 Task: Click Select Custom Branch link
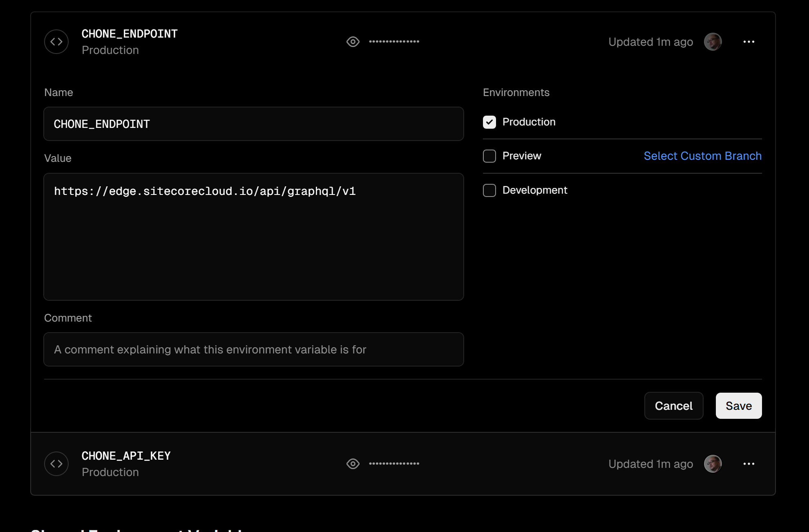(x=703, y=156)
